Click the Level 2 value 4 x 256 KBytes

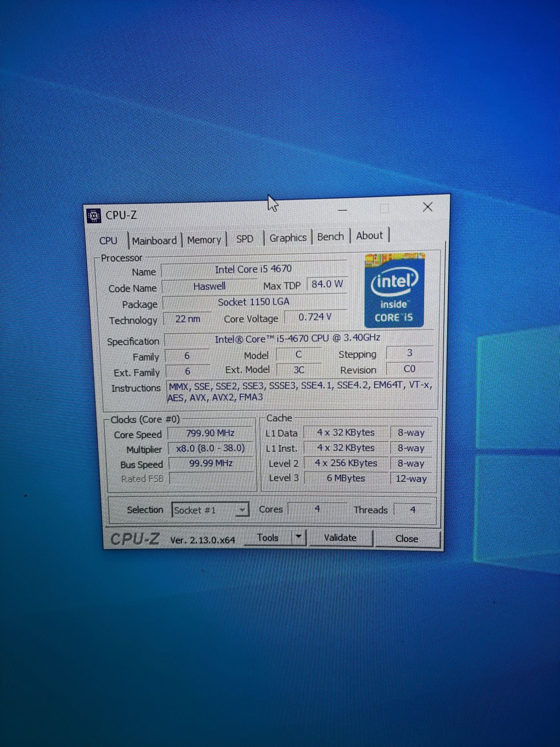point(346,463)
